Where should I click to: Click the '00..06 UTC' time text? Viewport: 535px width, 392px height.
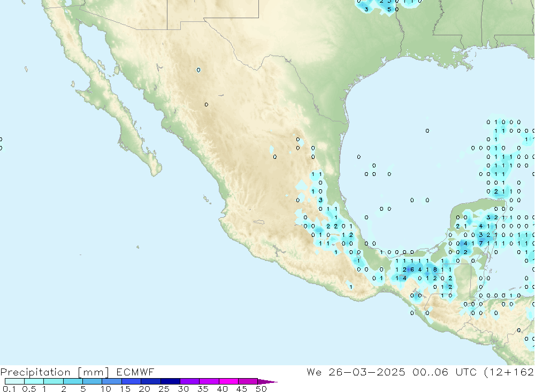444,372
